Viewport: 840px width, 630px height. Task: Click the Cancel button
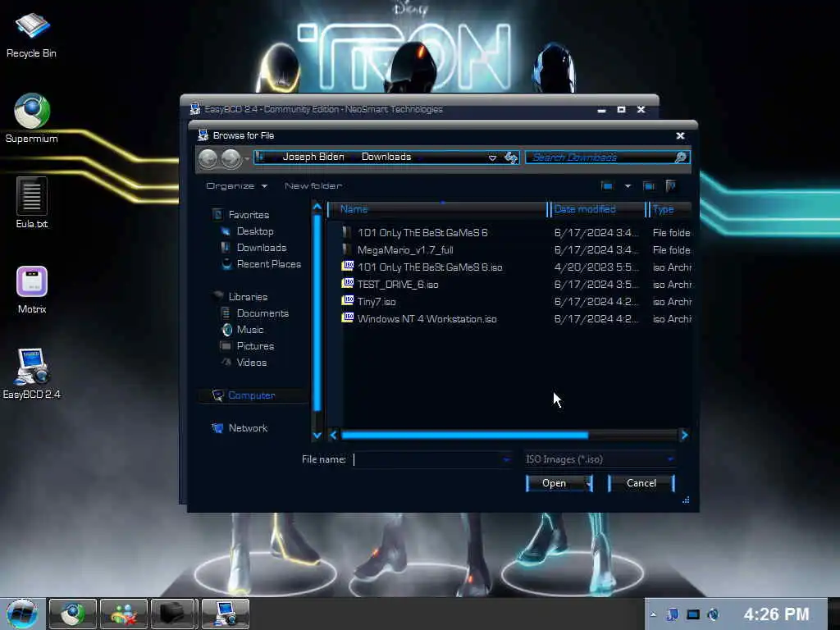pos(641,483)
